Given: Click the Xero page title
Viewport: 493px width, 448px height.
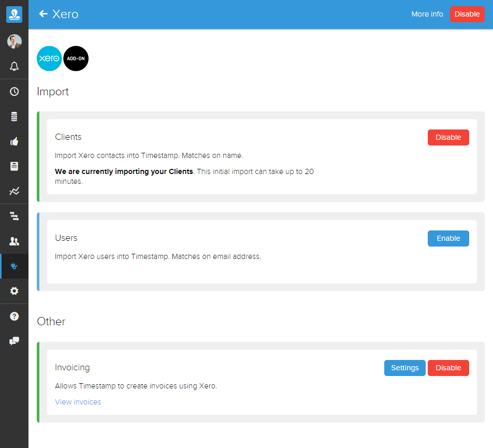Looking at the screenshot, I should tap(65, 14).
